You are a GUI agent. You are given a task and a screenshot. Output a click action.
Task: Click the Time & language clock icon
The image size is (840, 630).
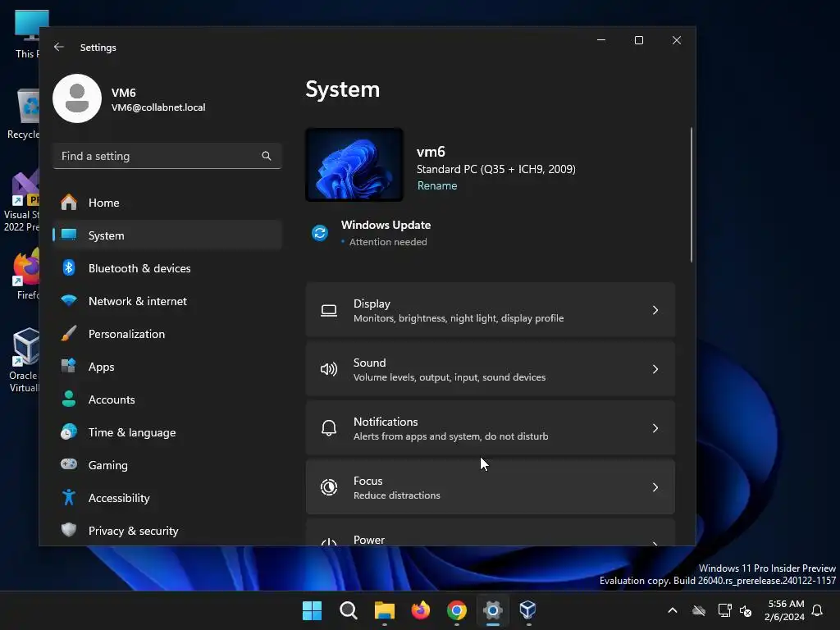coord(69,431)
